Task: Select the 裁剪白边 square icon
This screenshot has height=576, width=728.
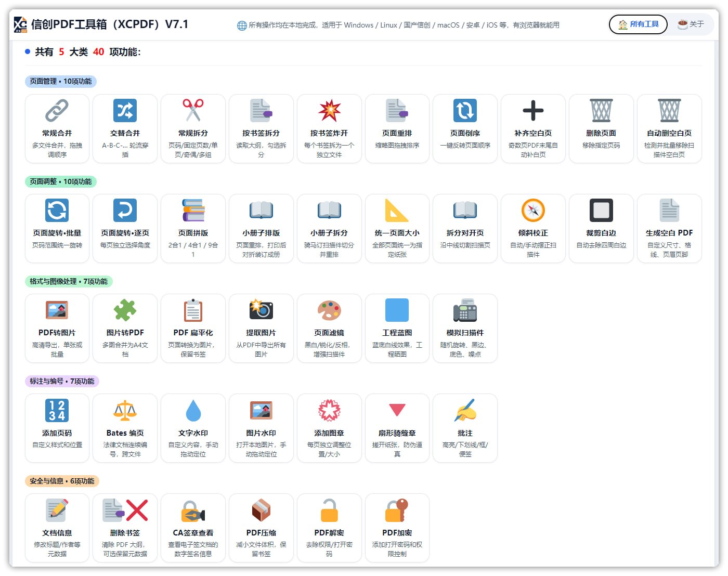Action: 601,211
